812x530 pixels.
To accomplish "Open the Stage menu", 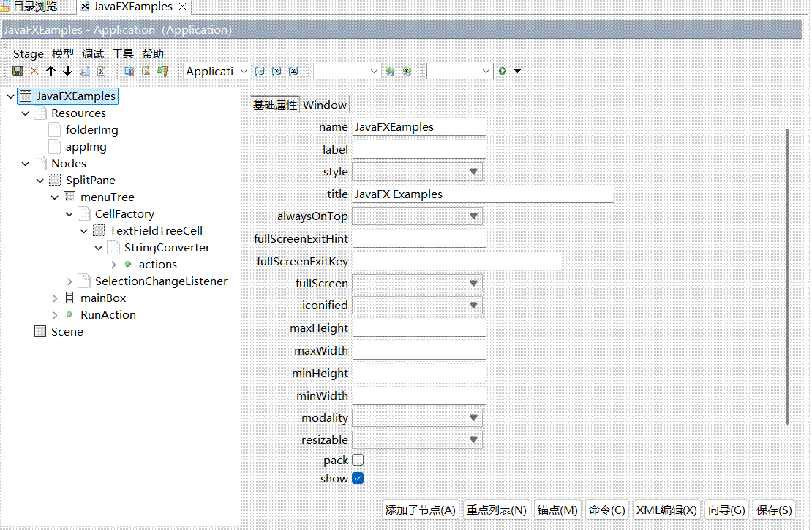I will (29, 54).
